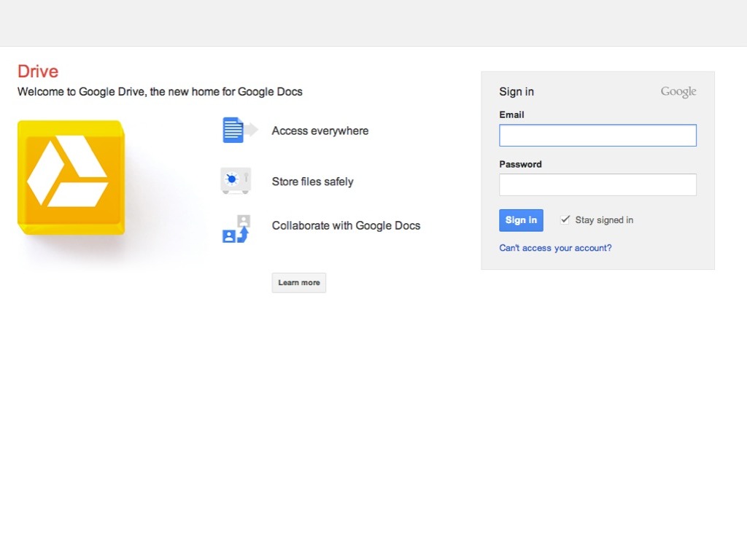Click the Password field label
Image resolution: width=747 pixels, height=560 pixels.
point(520,165)
